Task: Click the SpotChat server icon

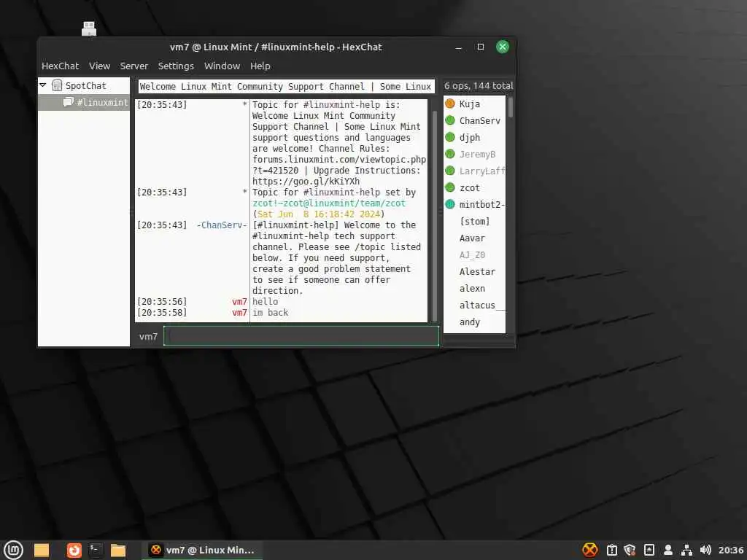Action: tap(57, 85)
